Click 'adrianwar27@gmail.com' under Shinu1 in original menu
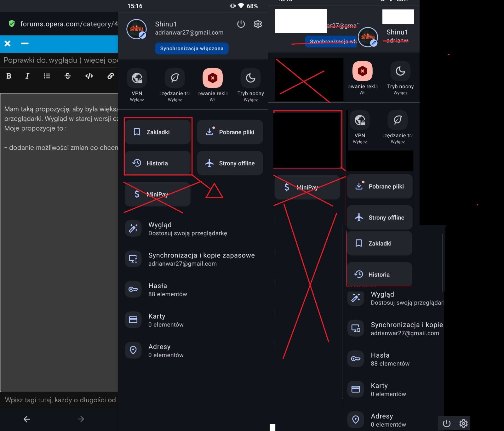The height and width of the screenshot is (431, 504). pos(189,32)
